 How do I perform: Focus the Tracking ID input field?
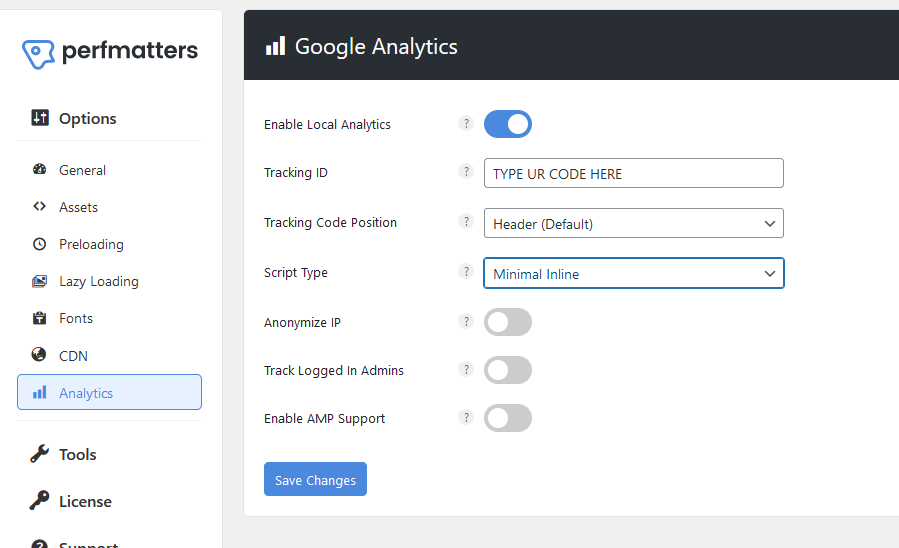(x=634, y=173)
